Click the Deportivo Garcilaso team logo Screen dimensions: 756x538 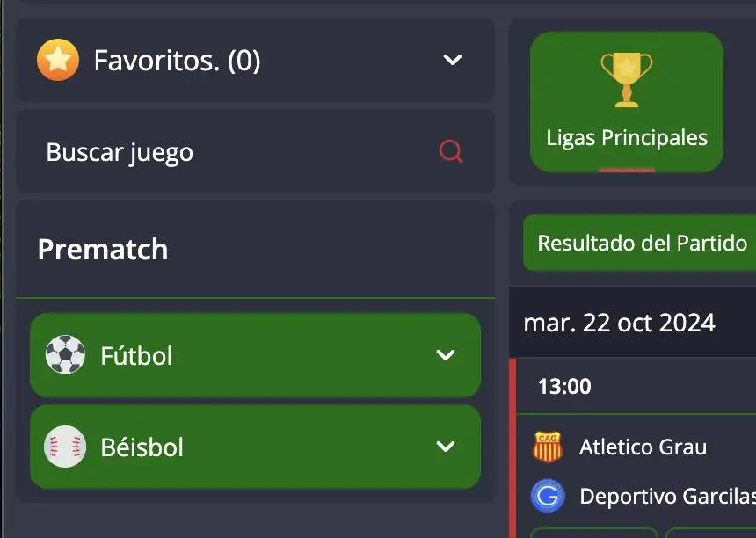point(548,496)
